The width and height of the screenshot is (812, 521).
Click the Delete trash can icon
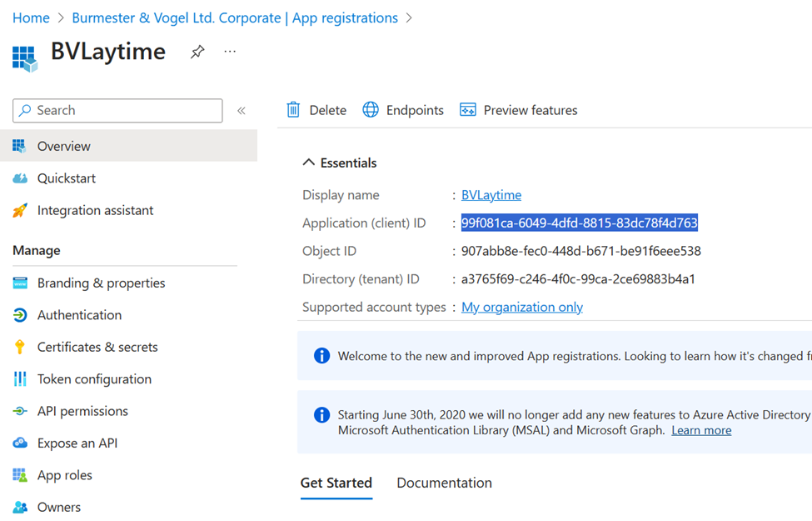293,110
